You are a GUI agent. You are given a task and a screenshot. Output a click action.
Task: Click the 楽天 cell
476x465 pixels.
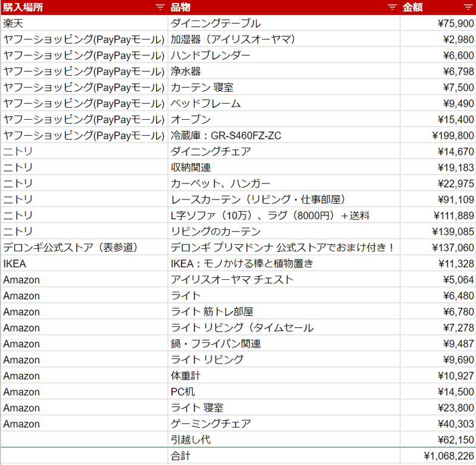84,23
